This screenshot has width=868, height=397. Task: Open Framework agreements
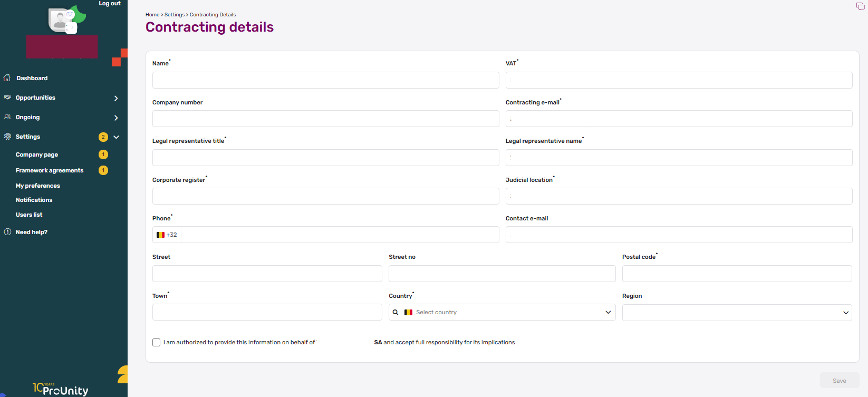tap(50, 170)
